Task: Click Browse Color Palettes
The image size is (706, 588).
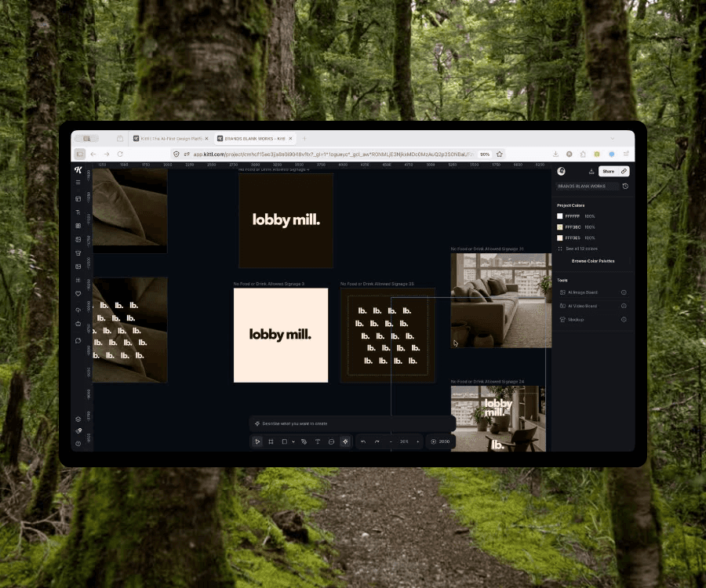Action: click(x=592, y=261)
